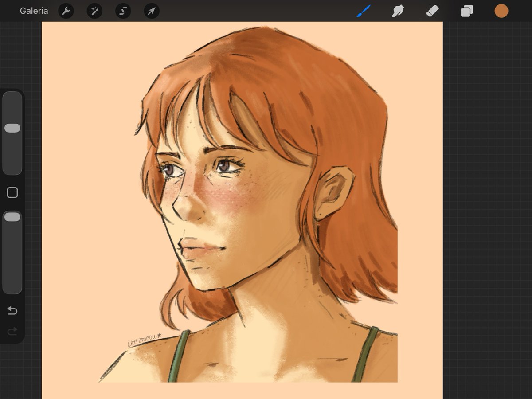
Task: Tap the square Modify button on sidebar
Action: click(12, 192)
